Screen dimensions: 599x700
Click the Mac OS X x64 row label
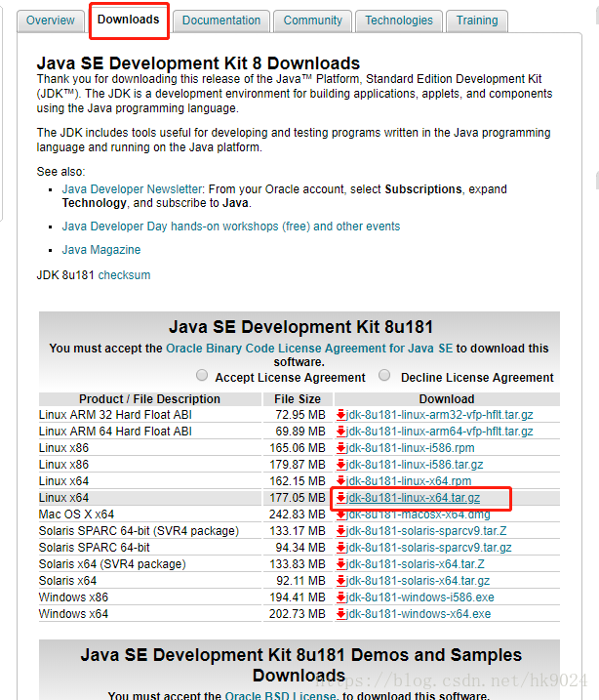coord(76,515)
